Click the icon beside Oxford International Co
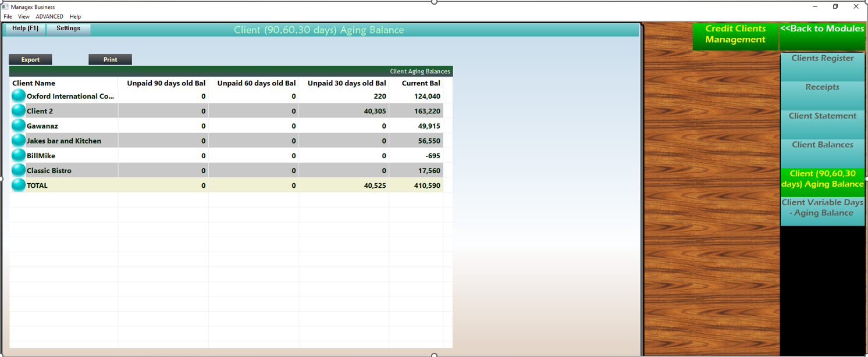Image resolution: width=868 pixels, height=357 pixels. click(x=17, y=95)
